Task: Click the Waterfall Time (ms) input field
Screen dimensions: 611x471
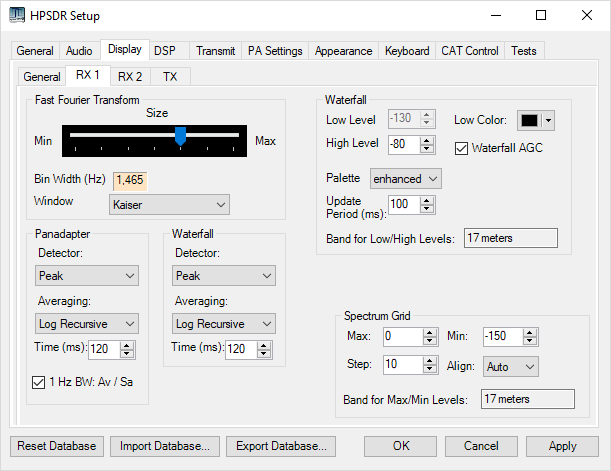Action: click(242, 349)
